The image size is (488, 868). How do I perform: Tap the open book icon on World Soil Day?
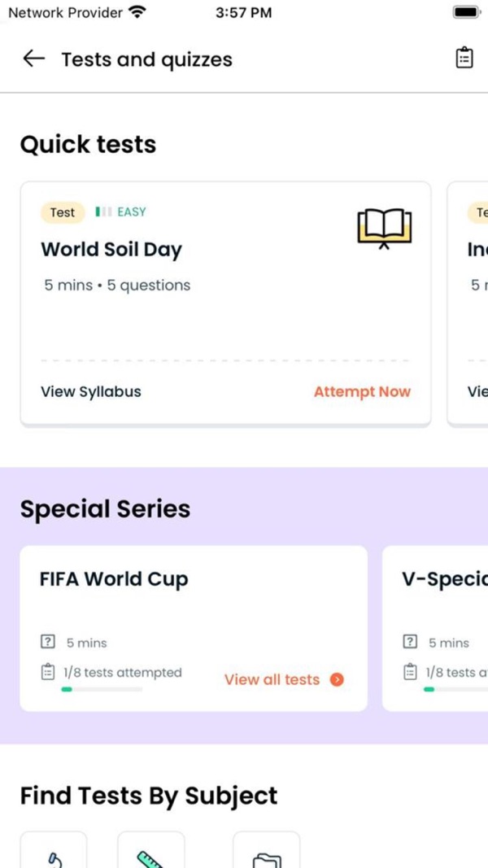point(385,228)
